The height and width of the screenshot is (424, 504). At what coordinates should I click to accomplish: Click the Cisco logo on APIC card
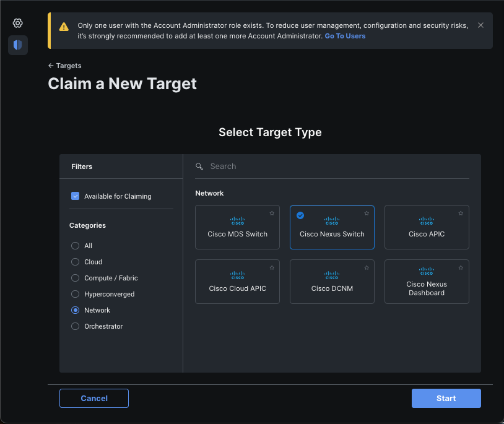(x=427, y=221)
